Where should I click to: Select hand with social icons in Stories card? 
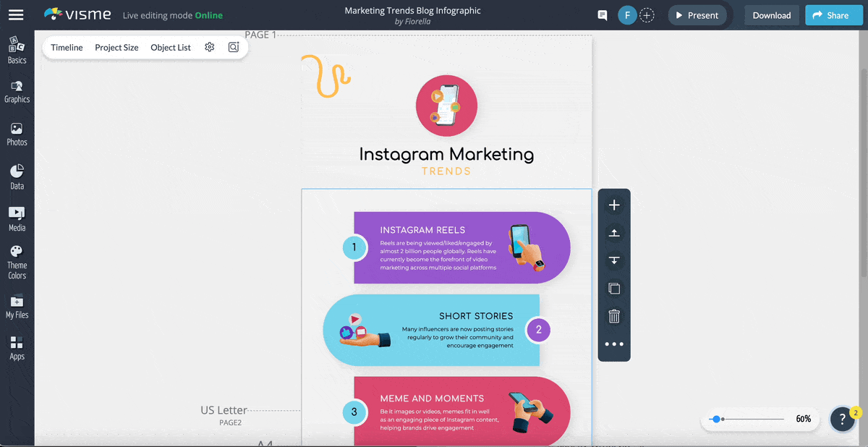pyautogui.click(x=364, y=331)
